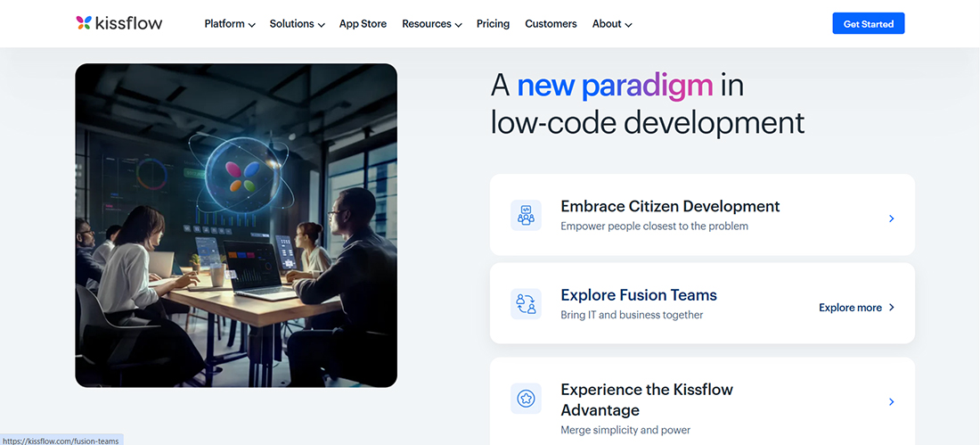Click the Kissflow Advantage star icon
Image resolution: width=980 pixels, height=445 pixels.
[x=526, y=398]
